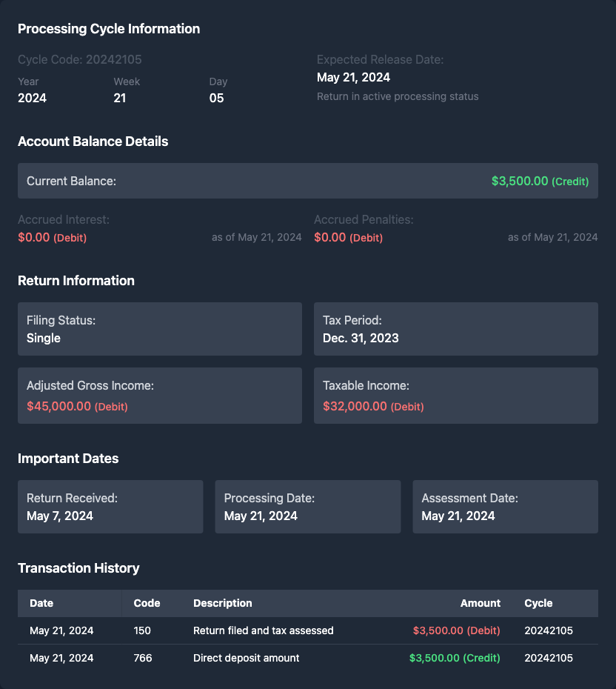Open the Assessment Date card
The width and height of the screenshot is (616, 689).
(x=505, y=507)
